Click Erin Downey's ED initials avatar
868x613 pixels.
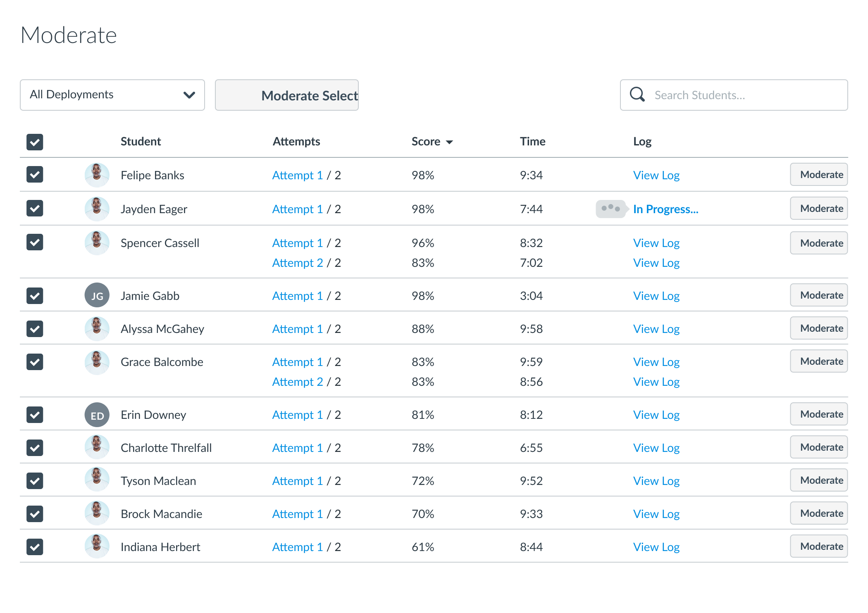pos(97,415)
